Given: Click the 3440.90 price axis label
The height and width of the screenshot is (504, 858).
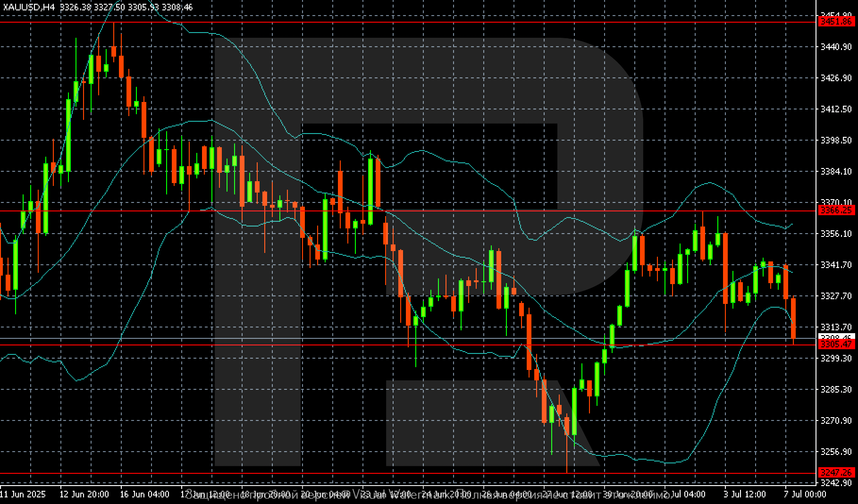Looking at the screenshot, I should 836,47.
